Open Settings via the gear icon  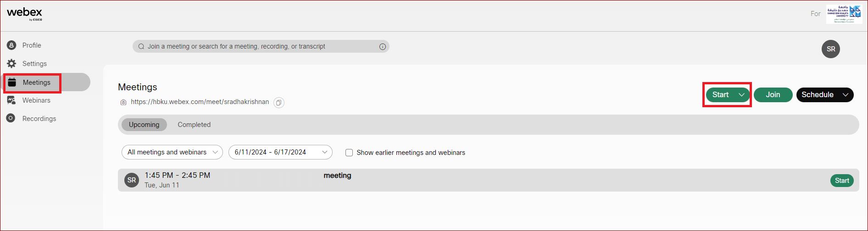[x=11, y=63]
